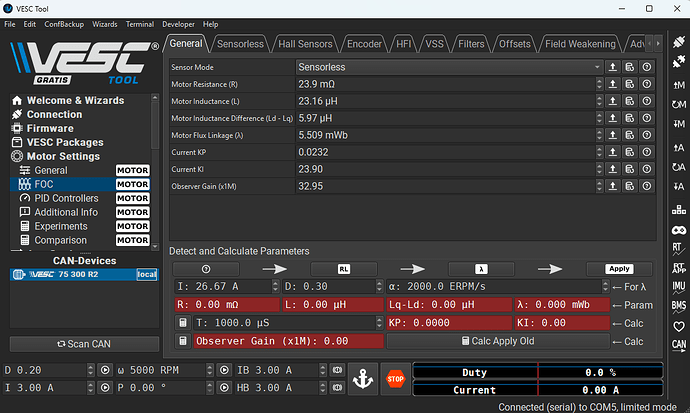This screenshot has width=690, height=413.
Task: Toggle the CAN forwarding icon
Action: [x=679, y=345]
